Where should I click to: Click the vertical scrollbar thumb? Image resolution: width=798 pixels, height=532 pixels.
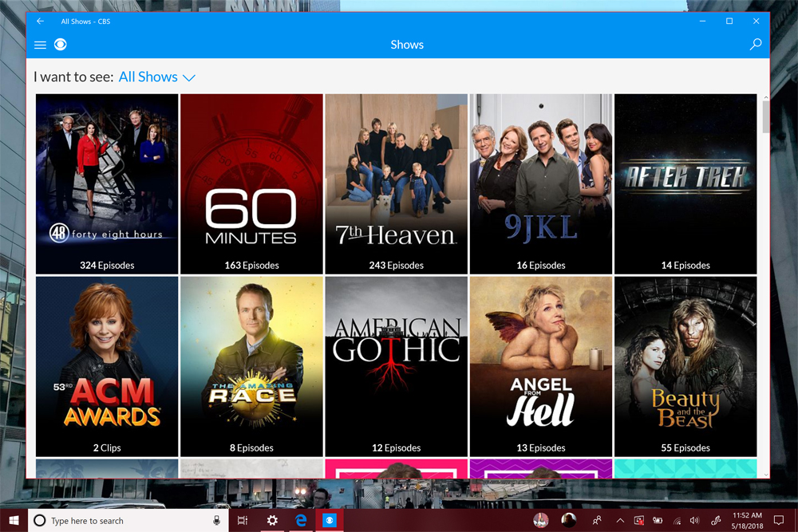click(765, 116)
